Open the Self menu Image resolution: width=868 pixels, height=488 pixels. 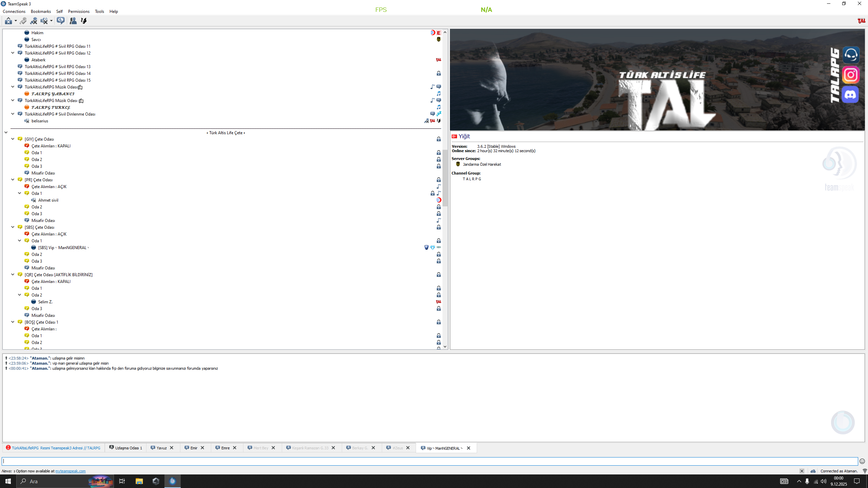point(59,12)
